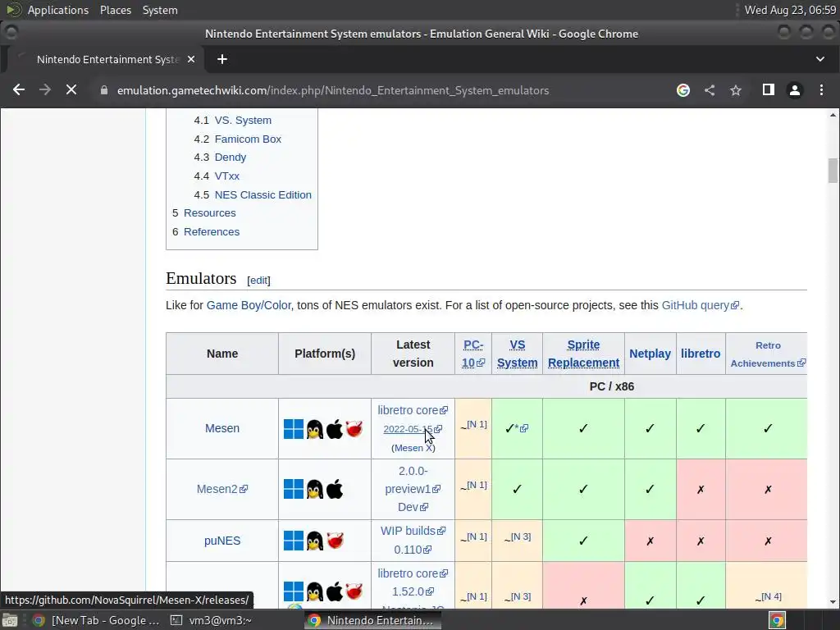This screenshot has width=840, height=630.
Task: Click the FreeBSD icon in Mesen row
Action: click(354, 428)
